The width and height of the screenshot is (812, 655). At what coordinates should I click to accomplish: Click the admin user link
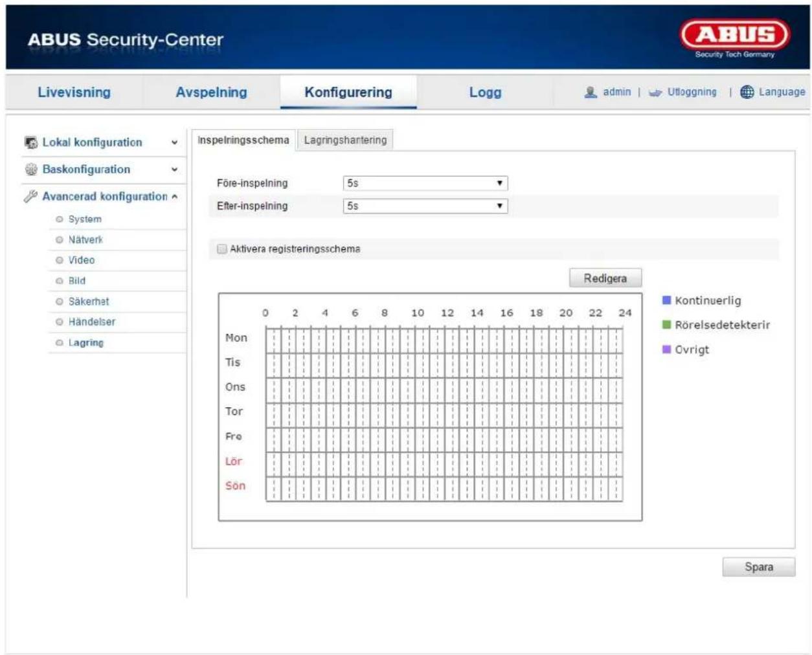[x=617, y=92]
